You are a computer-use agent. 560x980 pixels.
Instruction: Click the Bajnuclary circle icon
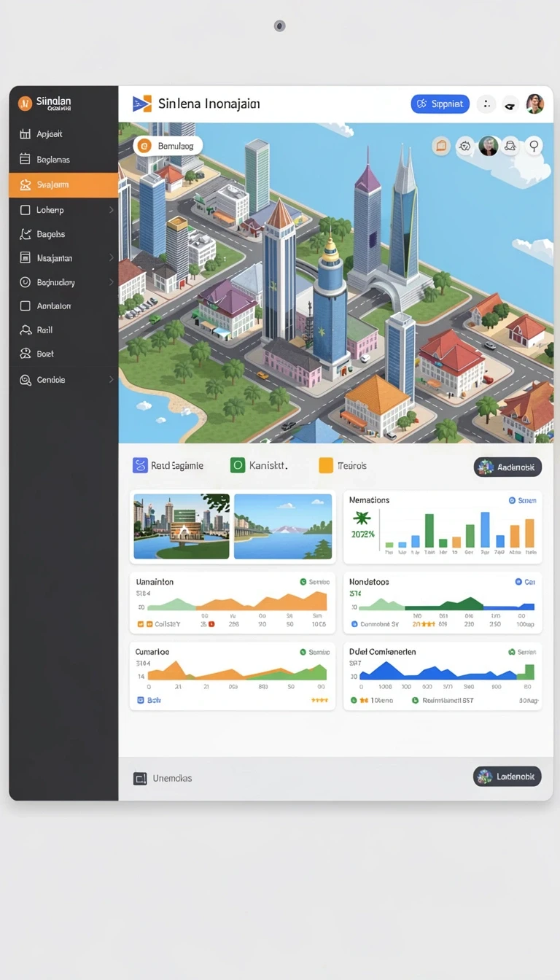tap(25, 282)
